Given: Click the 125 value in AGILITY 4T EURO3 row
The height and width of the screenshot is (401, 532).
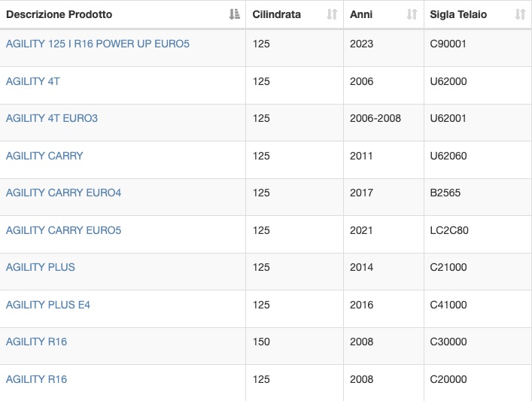Looking at the screenshot, I should click(x=261, y=118).
